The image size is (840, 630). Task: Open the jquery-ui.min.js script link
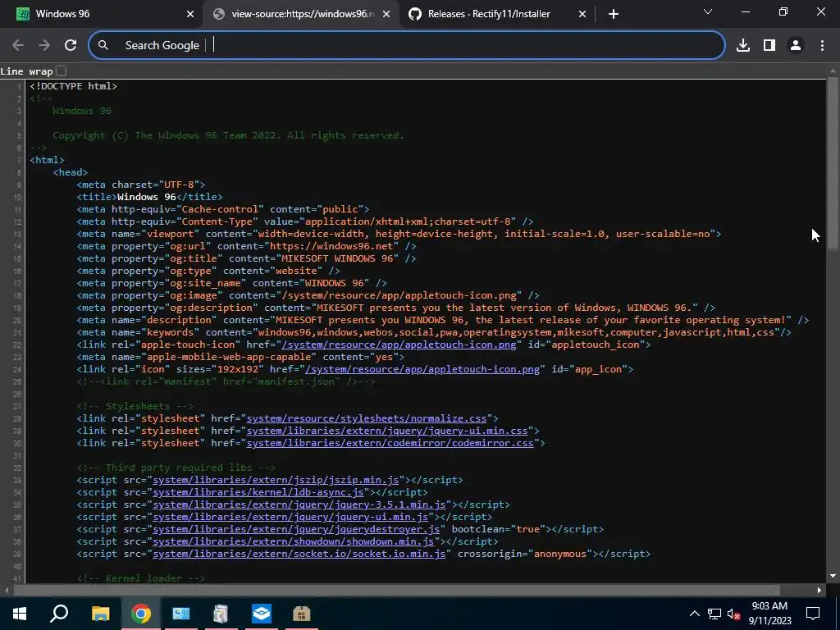click(x=290, y=517)
